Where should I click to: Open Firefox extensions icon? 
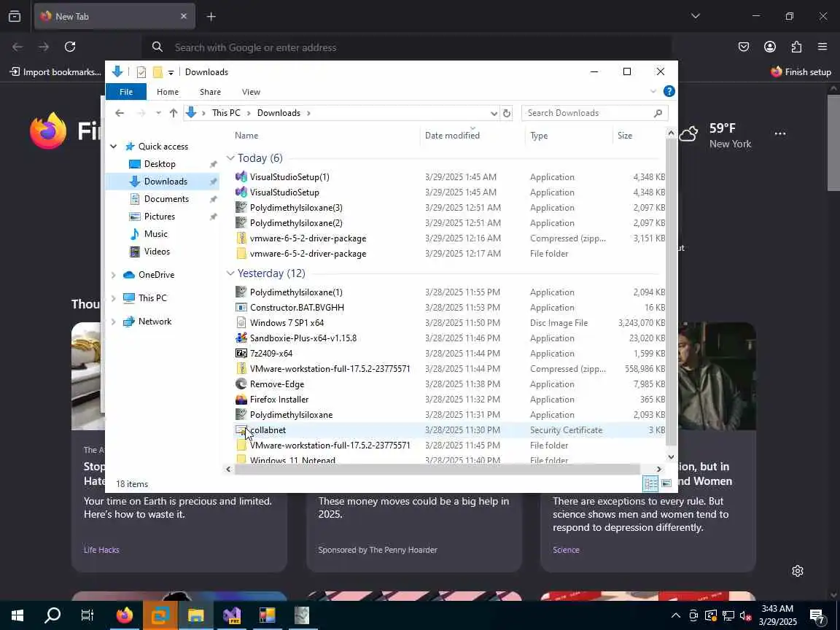pos(796,47)
